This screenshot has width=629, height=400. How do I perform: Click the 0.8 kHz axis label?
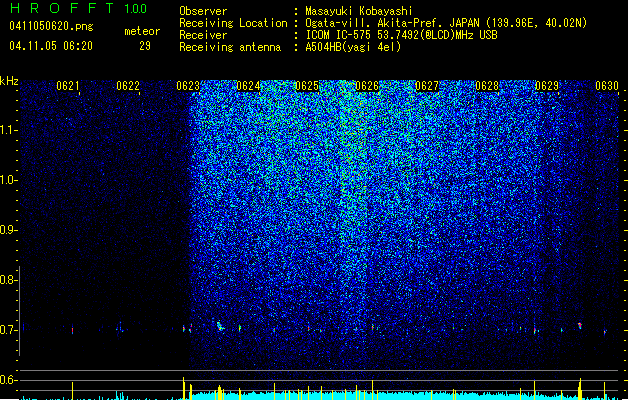click(9, 280)
